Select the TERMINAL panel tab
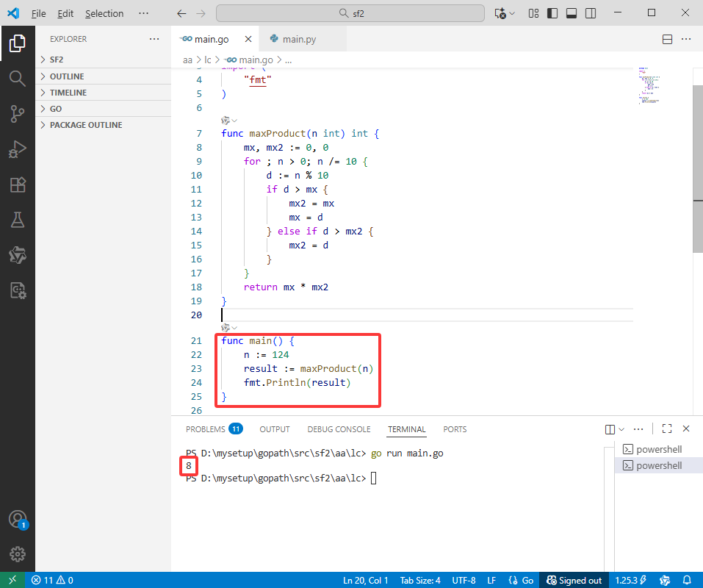703x588 pixels. [407, 429]
